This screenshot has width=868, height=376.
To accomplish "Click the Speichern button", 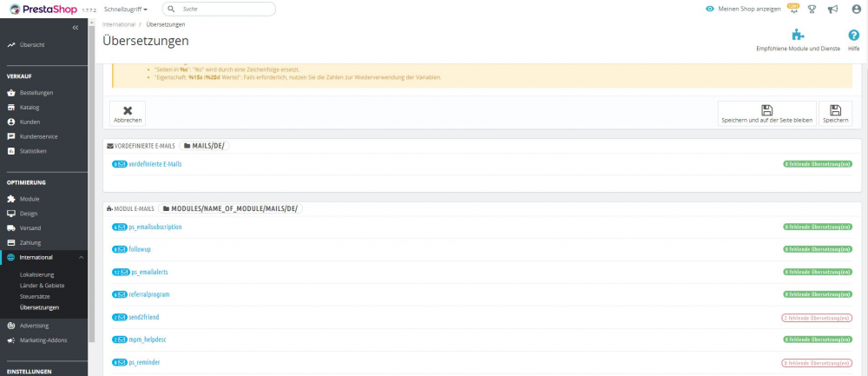I will click(x=835, y=114).
